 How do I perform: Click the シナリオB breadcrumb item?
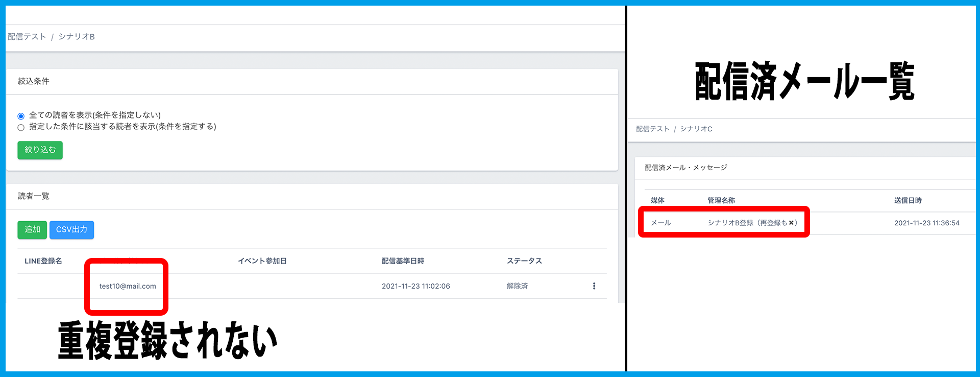point(77,37)
